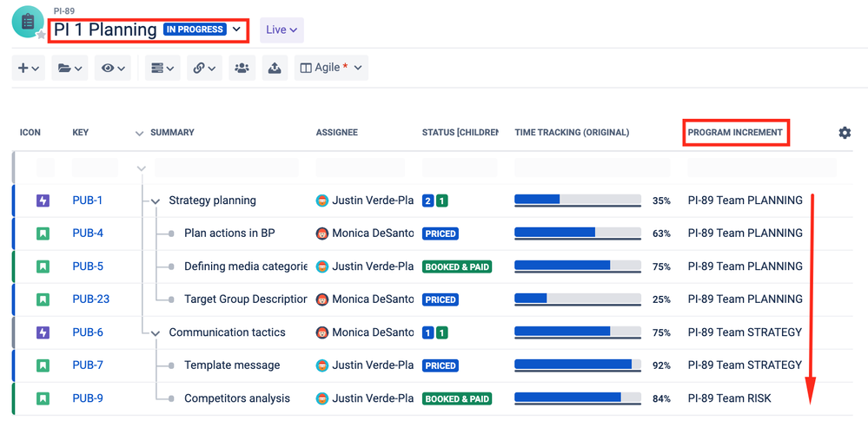Image resolution: width=868 pixels, height=434 pixels.
Task: Click the IN PROGRESS status badge
Action: (195, 30)
